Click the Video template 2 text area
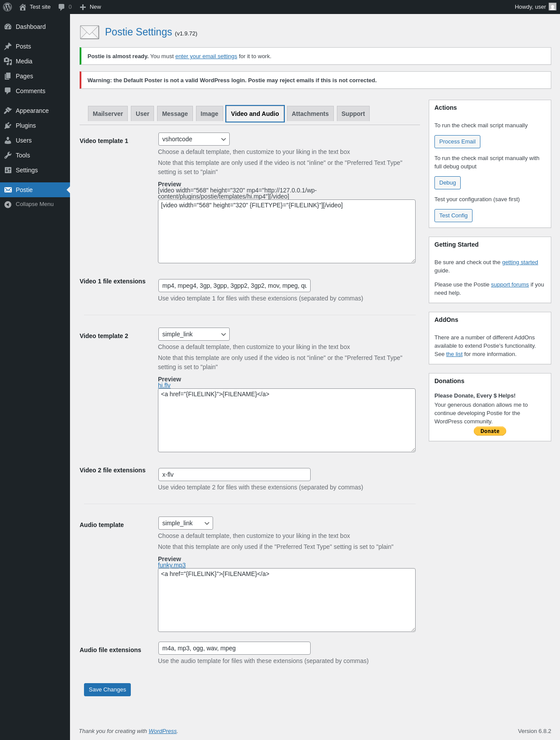The image size is (560, 740). coord(287,420)
